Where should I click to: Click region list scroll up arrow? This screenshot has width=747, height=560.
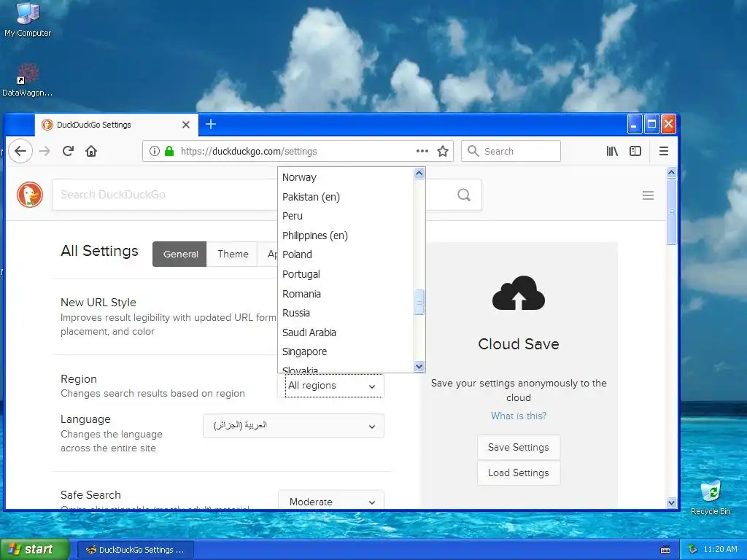click(419, 174)
